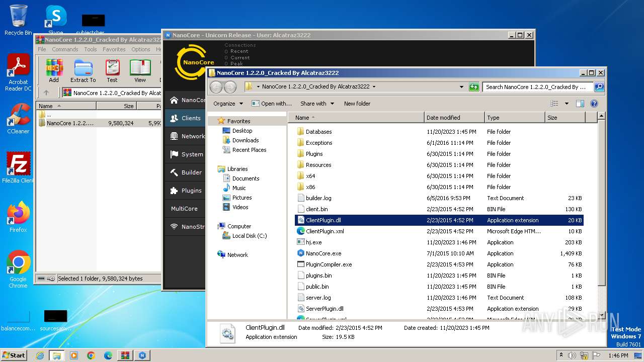
Task: Click the change view icon in Explorer
Action: tap(554, 104)
